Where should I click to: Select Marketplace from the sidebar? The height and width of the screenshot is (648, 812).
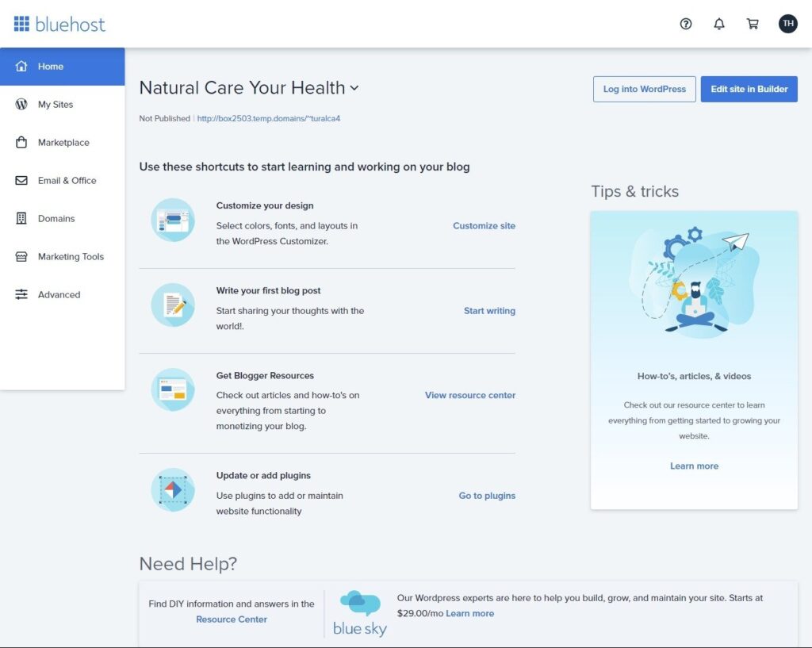click(x=63, y=143)
